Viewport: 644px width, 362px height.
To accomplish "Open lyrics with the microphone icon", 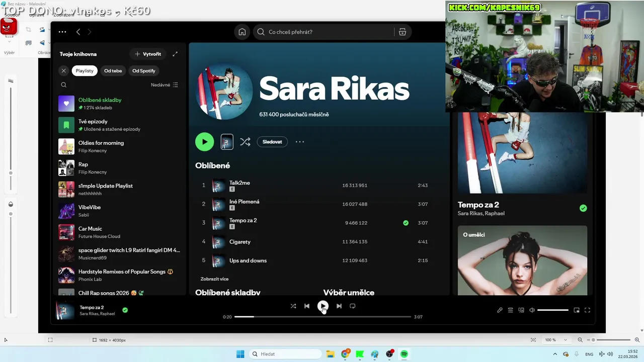I will (500, 310).
